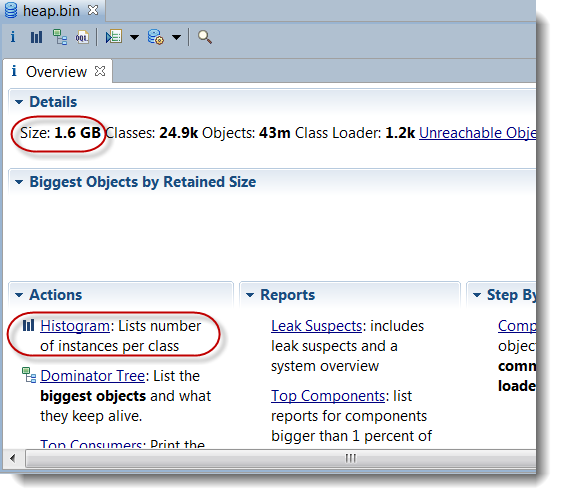Click the Find Object magnifier icon
Screen dimensions: 561x499
click(x=205, y=37)
